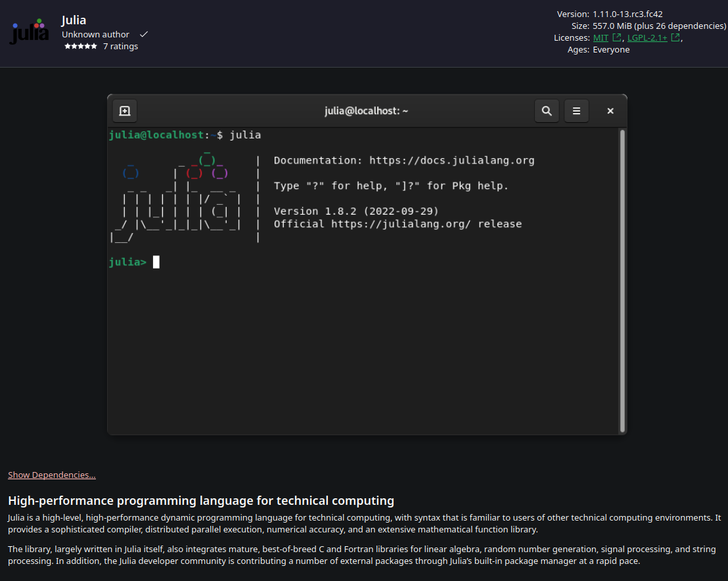This screenshot has width=728, height=581.
Task: Click the Julia application logo
Action: 30,31
